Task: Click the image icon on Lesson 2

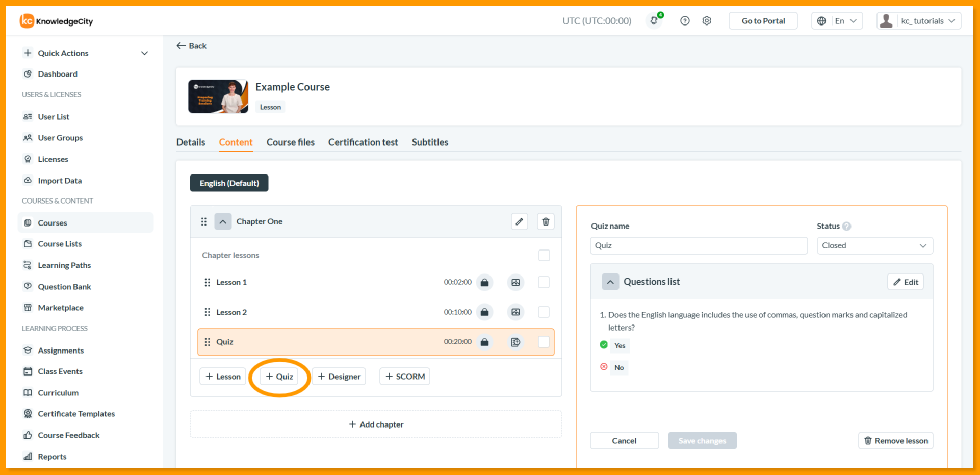Action: tap(515, 312)
